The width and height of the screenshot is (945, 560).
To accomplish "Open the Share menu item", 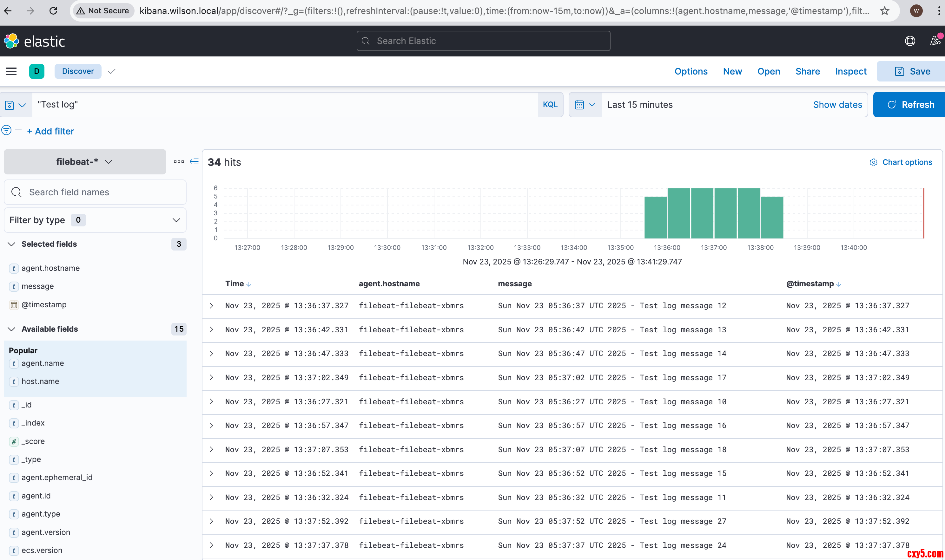I will (x=807, y=71).
